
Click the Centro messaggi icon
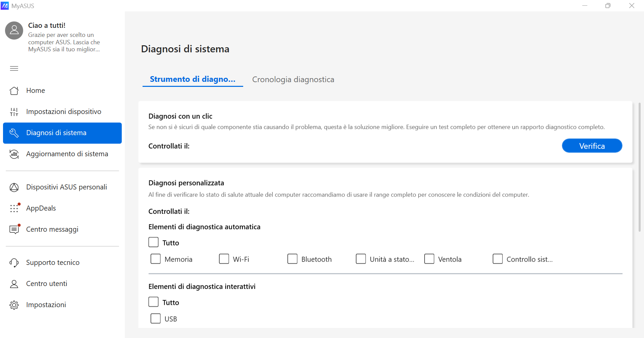(14, 229)
